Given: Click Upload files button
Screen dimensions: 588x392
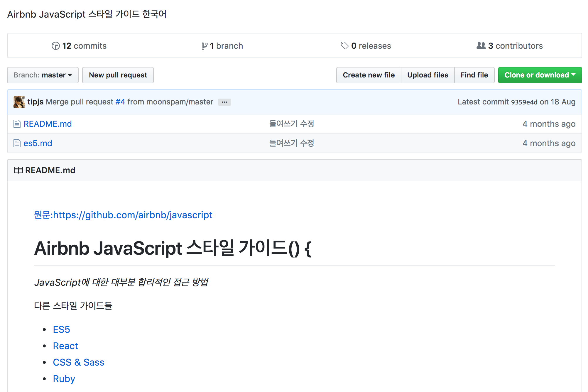Looking at the screenshot, I should coord(428,75).
